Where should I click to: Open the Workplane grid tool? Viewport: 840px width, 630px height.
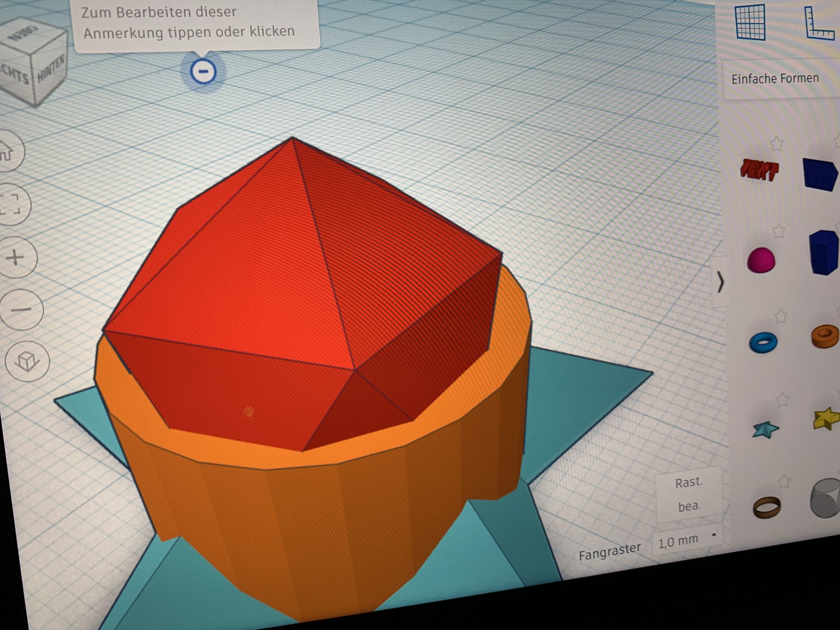(750, 22)
